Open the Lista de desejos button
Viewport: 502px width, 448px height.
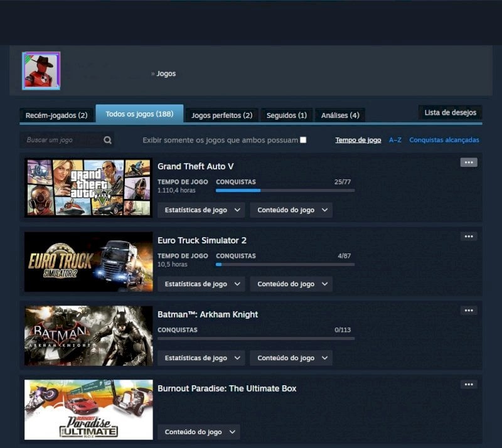point(450,113)
